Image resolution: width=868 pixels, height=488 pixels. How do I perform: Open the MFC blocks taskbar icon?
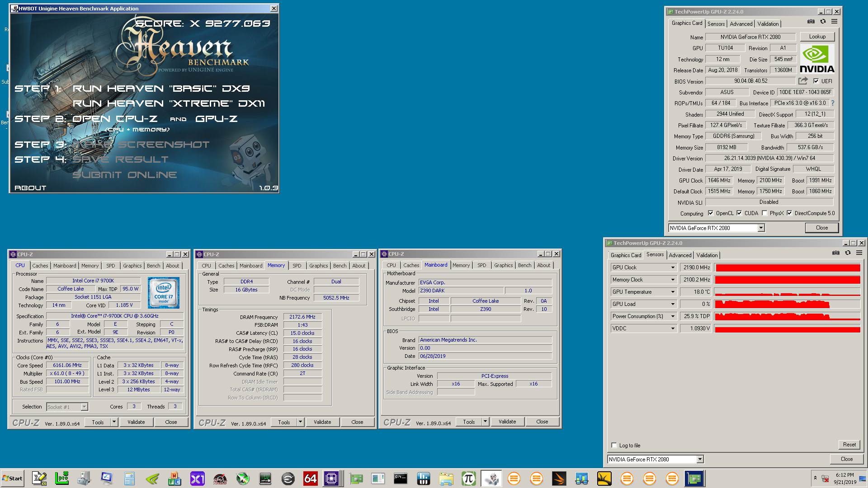coord(175,479)
